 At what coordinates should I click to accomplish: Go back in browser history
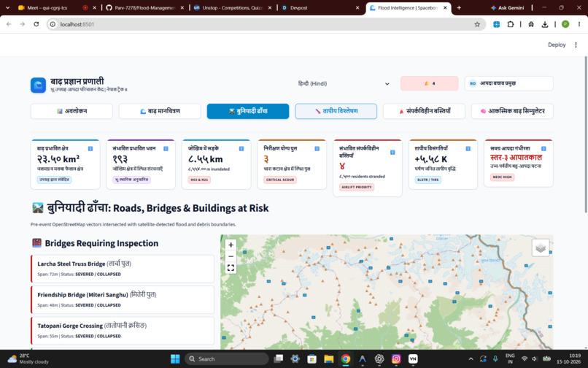(9, 24)
